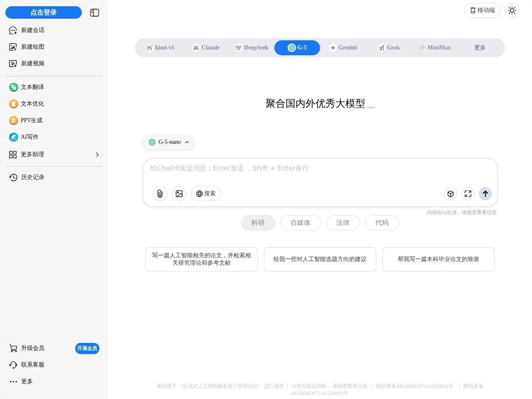Open the G-5-nano model dropdown
Screen dimensions: 532x399
(169, 142)
